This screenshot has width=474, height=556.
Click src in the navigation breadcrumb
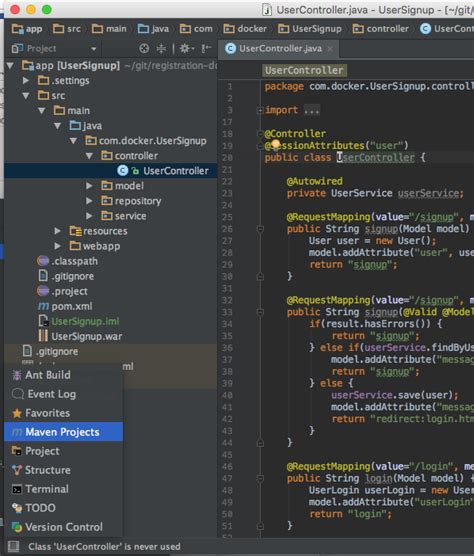(67, 29)
